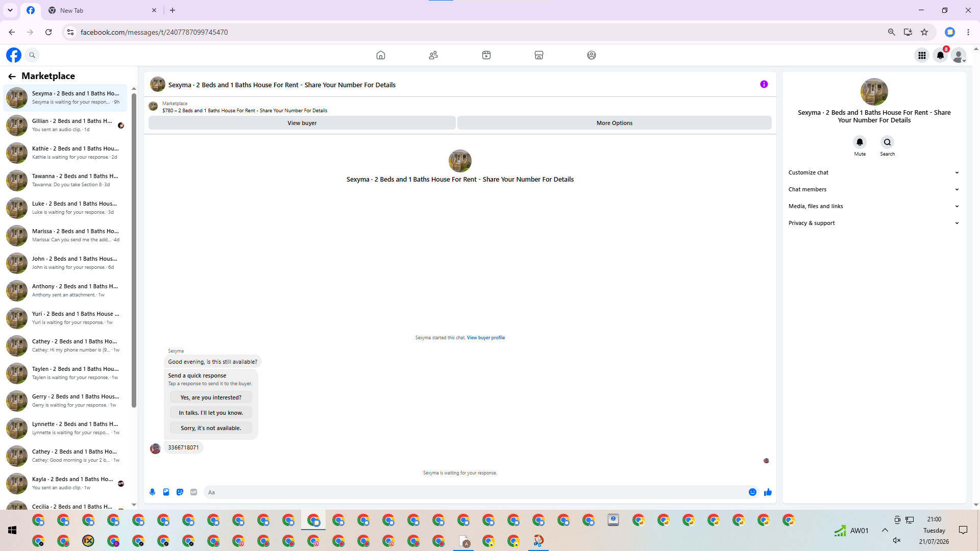Viewport: 980px width, 551px height.
Task: Open Tawanna's conversation about Section 8
Action: click(65, 181)
